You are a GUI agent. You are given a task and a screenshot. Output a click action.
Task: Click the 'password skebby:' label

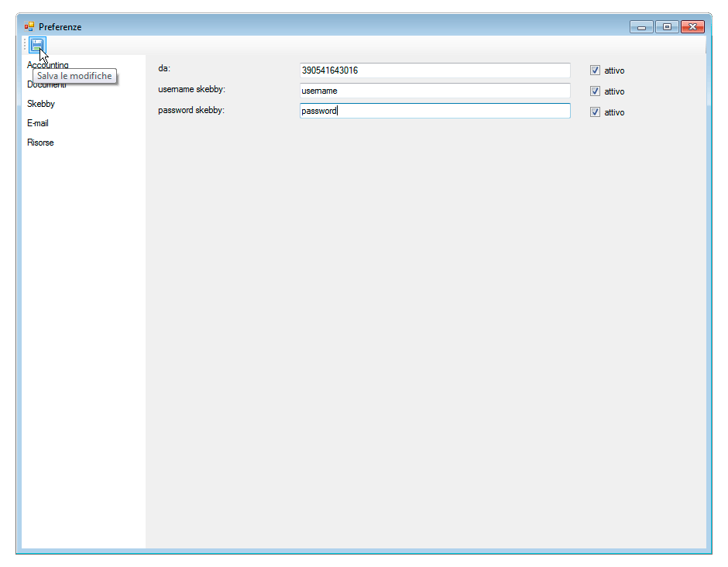pos(191,110)
